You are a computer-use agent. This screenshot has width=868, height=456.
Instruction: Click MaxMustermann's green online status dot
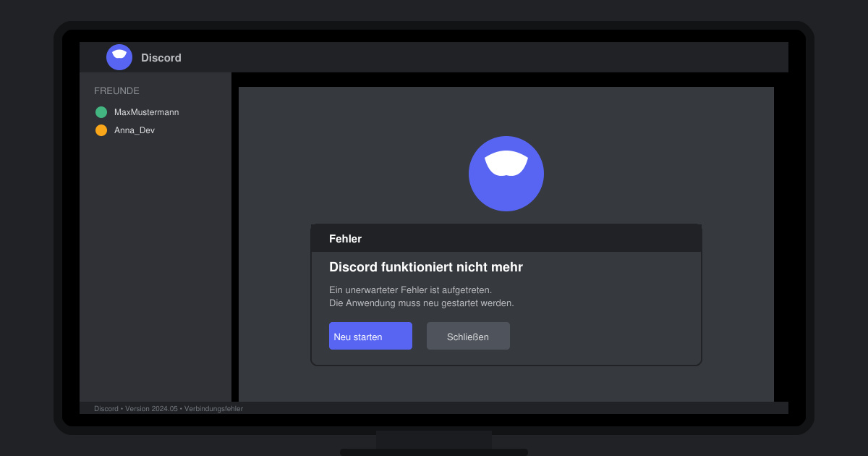pos(101,112)
